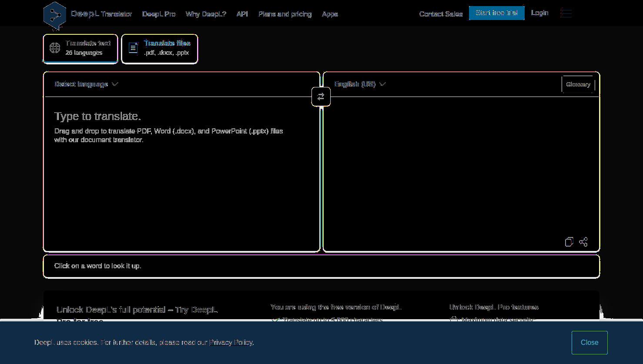
Task: Click the 'Click on a word to look it up' box
Action: 321,266
